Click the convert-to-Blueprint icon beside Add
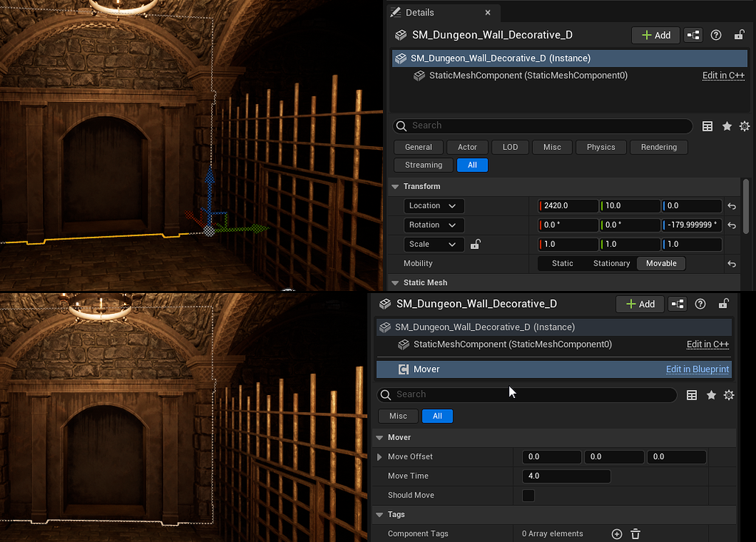This screenshot has height=542, width=756. pyautogui.click(x=693, y=35)
